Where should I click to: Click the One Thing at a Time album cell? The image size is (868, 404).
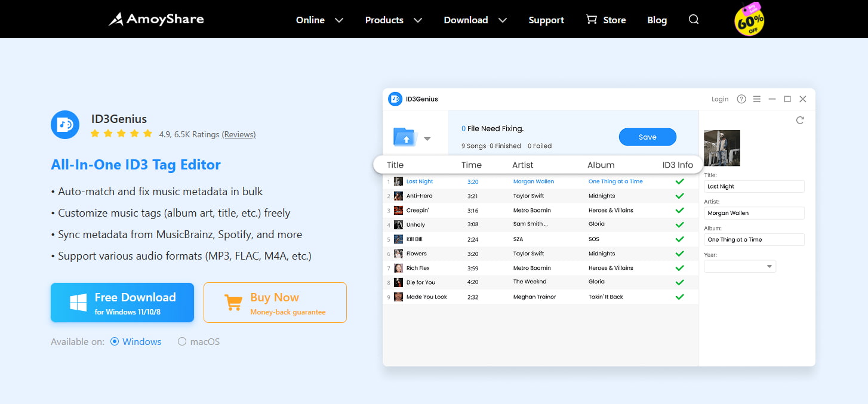pos(615,181)
